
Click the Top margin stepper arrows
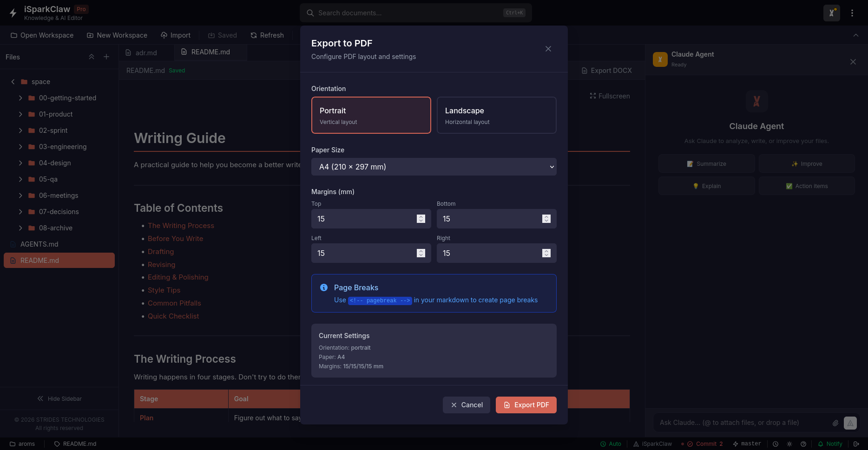(421, 219)
